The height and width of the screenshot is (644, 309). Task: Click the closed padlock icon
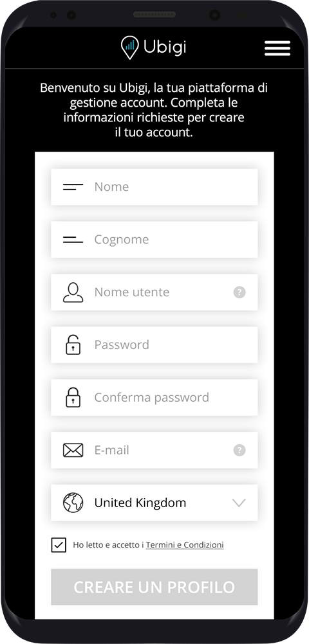(x=73, y=397)
